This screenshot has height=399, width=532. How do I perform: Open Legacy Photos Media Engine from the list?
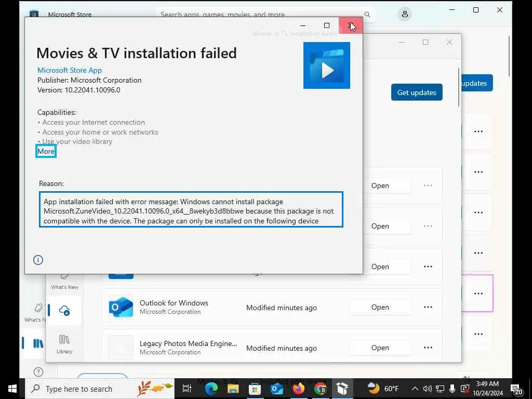380,348
